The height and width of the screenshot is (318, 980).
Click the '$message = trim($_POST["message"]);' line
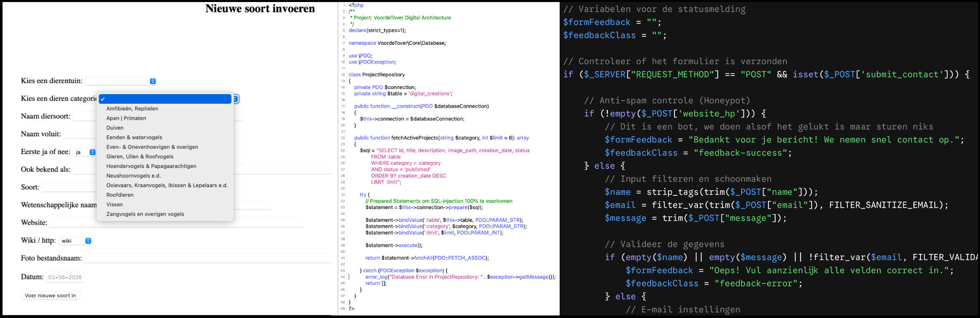pos(696,218)
